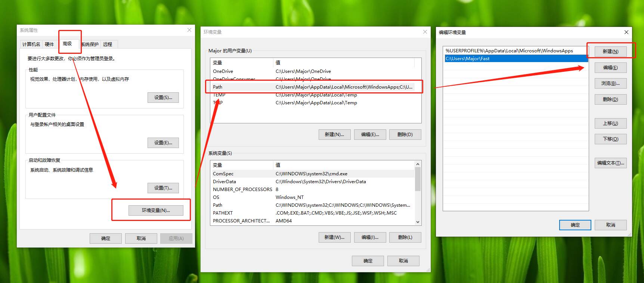Open performance 设置(S)... button
644x283 pixels.
pyautogui.click(x=163, y=98)
